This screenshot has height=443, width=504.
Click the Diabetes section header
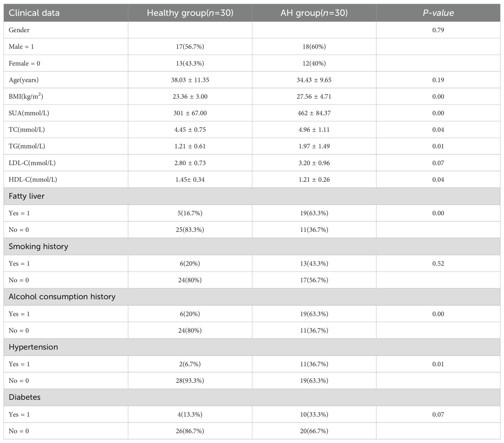pos(25,397)
